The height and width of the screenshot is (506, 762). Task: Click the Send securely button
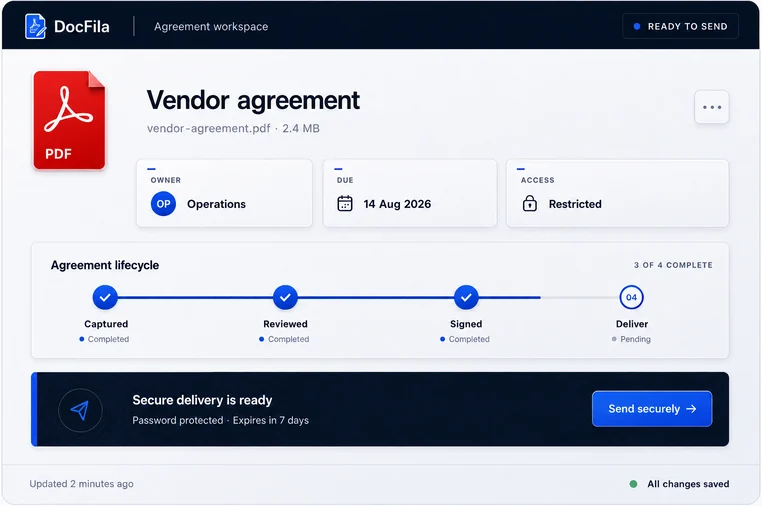tap(652, 409)
